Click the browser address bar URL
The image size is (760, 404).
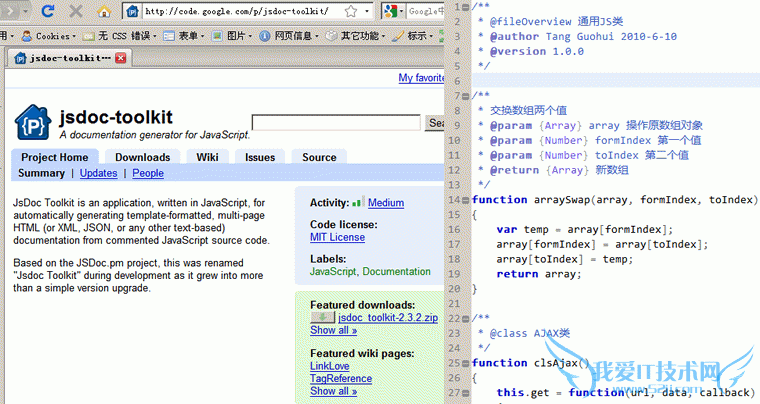point(236,12)
